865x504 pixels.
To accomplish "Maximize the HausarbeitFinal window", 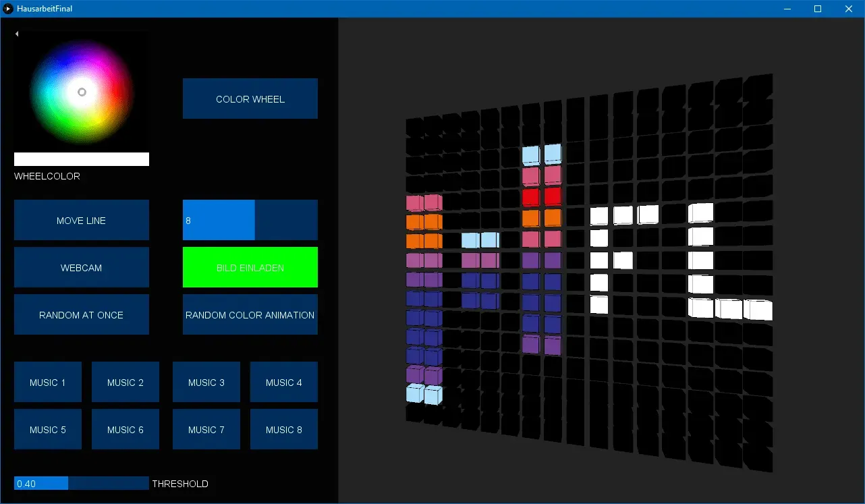I will coord(818,9).
